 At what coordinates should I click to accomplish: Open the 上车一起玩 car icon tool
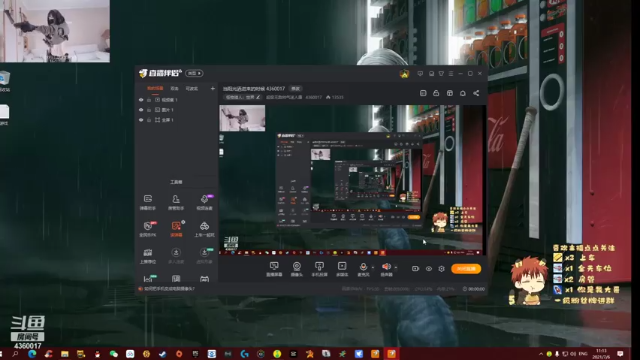[x=204, y=229]
